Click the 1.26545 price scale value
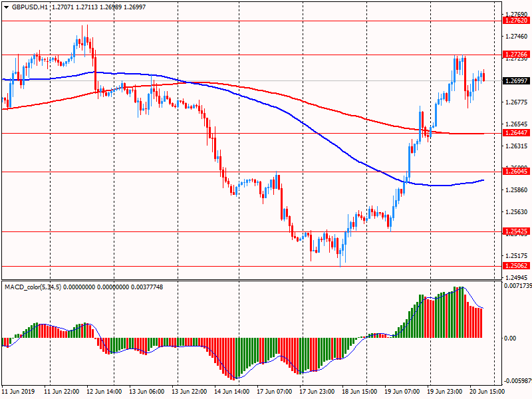 pos(517,124)
